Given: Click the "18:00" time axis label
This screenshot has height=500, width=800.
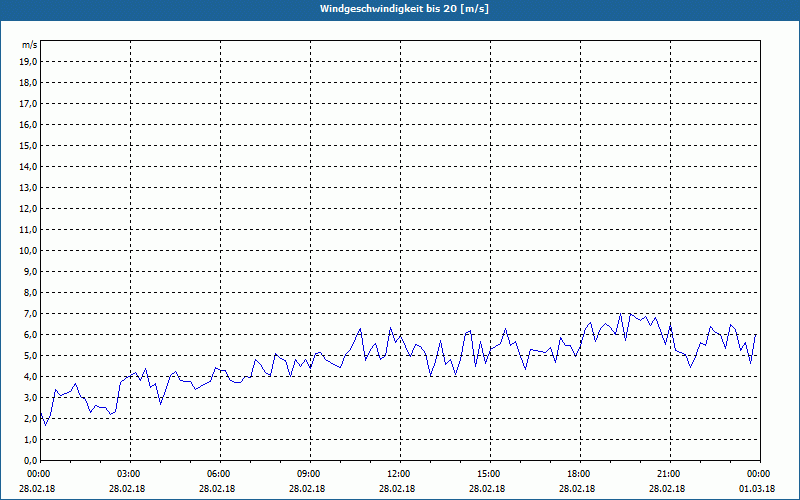Looking at the screenshot, I should pos(579,474).
